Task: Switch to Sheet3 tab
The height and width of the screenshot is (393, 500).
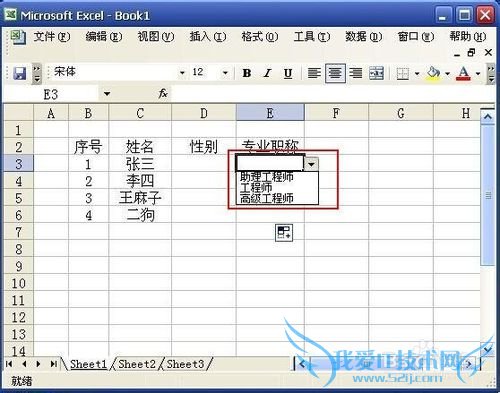Action: click(185, 364)
